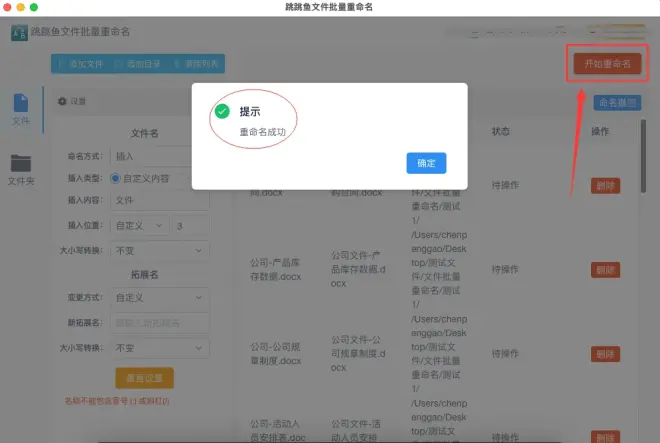Click the 状态 column header
This screenshot has width=660, height=443.
[x=500, y=131]
